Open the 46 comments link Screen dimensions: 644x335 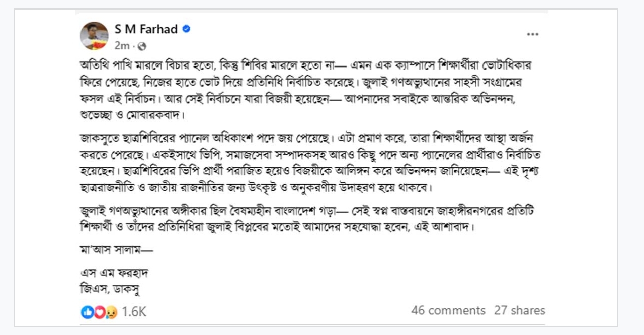tap(448, 310)
